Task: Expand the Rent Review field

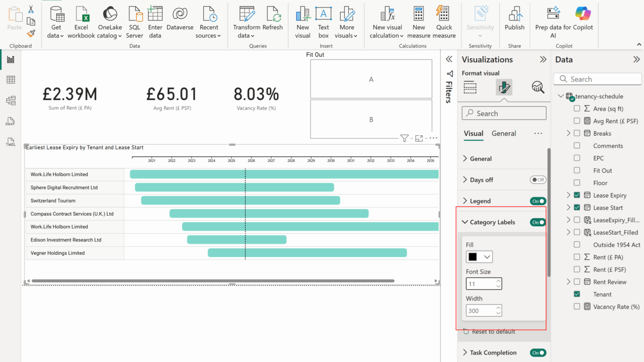Action: pos(569,282)
